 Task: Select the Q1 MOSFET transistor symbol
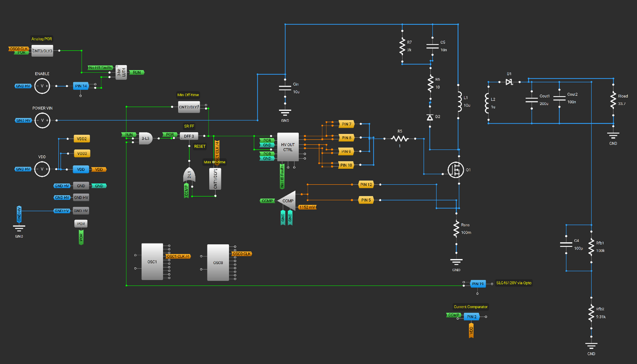tap(456, 170)
